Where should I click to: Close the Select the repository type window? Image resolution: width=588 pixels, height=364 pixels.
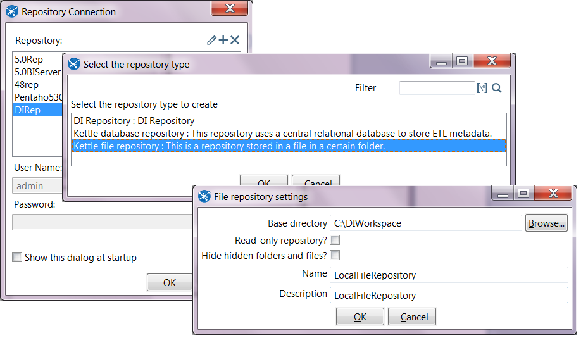pos(492,61)
